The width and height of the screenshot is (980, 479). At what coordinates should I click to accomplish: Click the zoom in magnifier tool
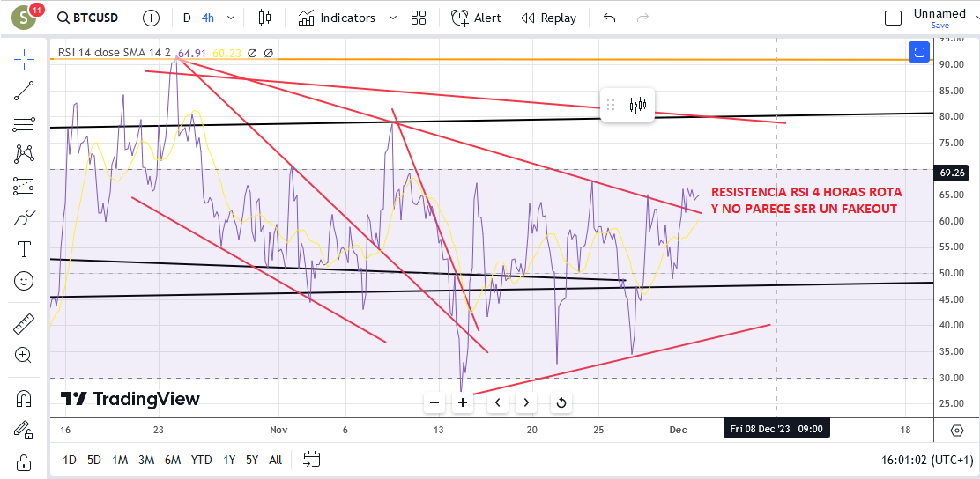pos(24,356)
